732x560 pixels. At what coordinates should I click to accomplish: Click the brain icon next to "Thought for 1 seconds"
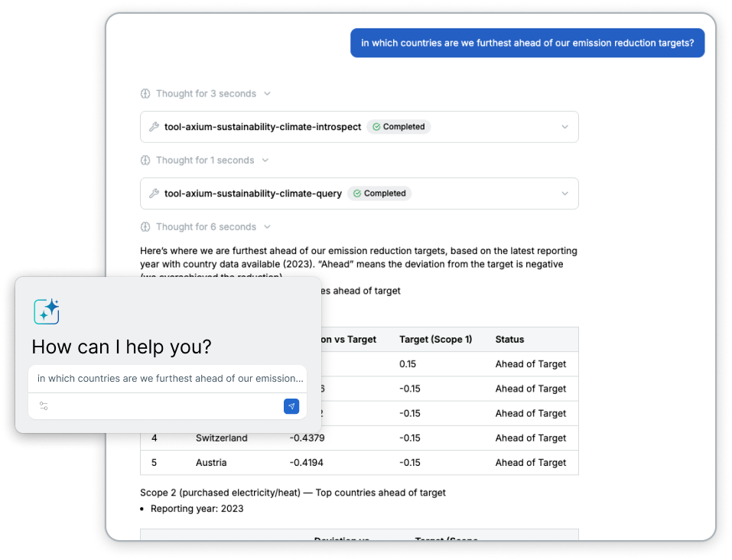click(x=145, y=161)
